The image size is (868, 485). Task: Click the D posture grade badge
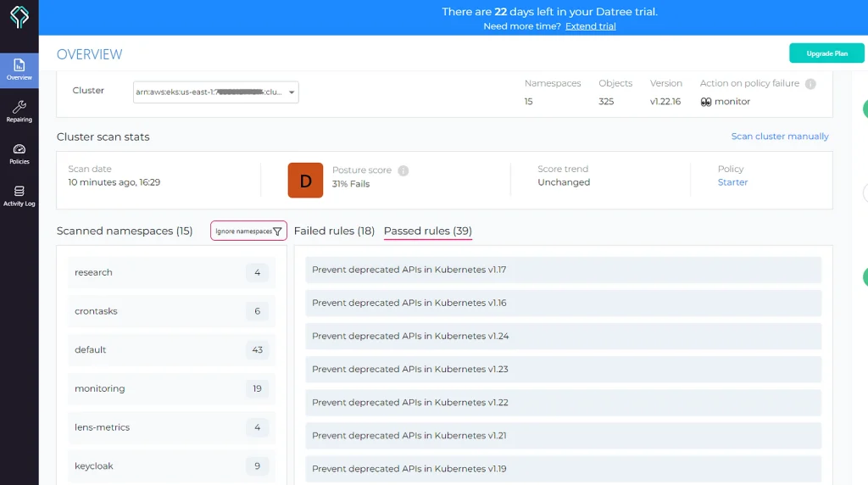point(305,181)
